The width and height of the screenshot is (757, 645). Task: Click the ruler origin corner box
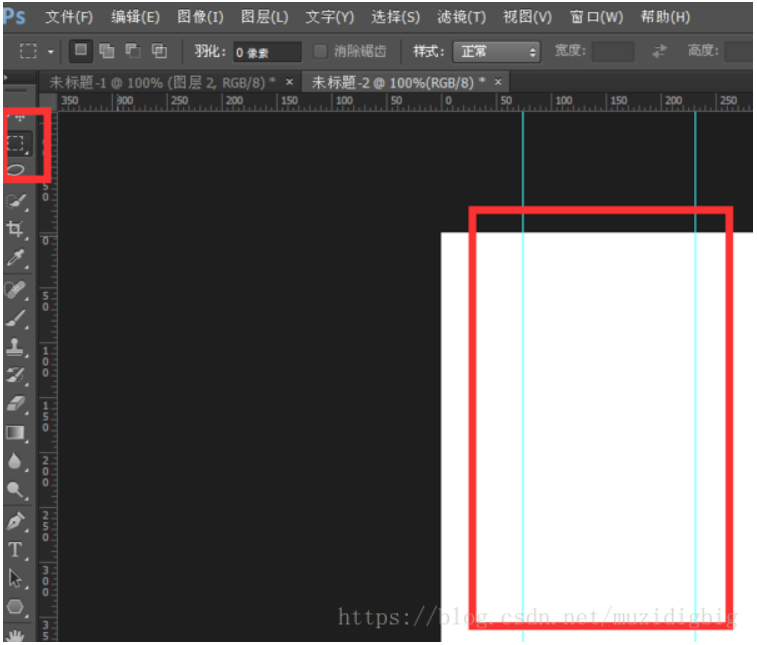click(47, 101)
